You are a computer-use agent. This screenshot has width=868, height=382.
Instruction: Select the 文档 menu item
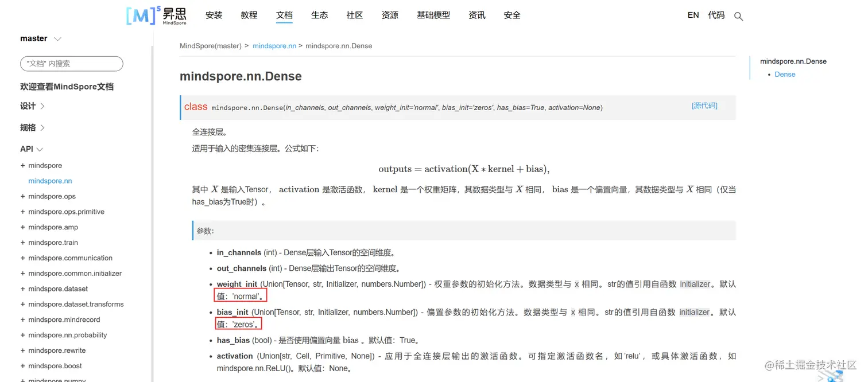[x=284, y=15]
